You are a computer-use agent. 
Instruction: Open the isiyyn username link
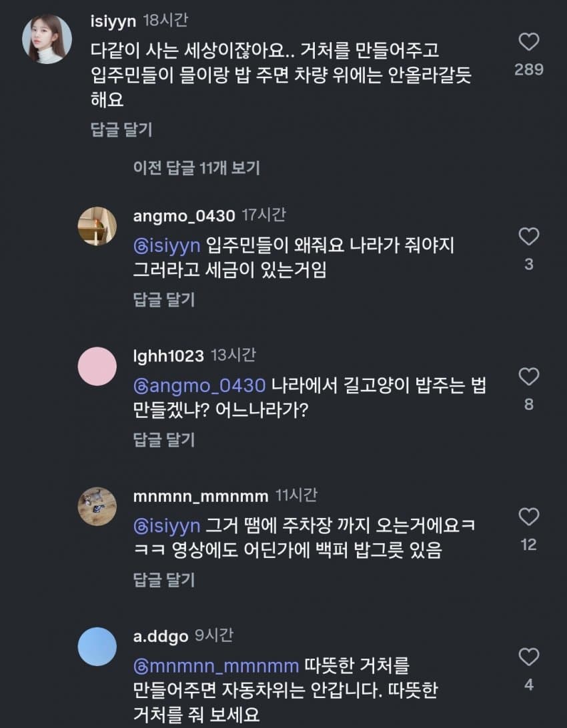113,21
